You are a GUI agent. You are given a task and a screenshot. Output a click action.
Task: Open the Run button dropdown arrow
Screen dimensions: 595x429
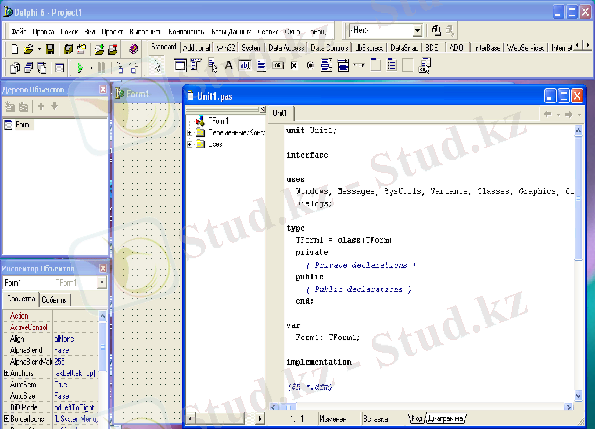click(91, 68)
